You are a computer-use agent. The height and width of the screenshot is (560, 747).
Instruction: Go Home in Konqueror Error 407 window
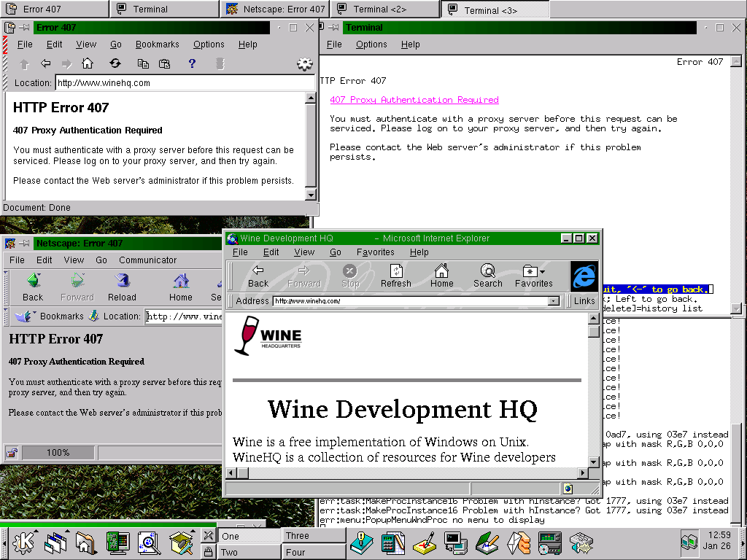coord(88,63)
